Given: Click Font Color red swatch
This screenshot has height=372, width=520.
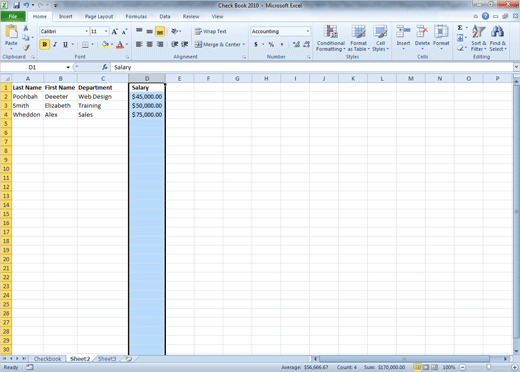Looking at the screenshot, I should [x=120, y=44].
